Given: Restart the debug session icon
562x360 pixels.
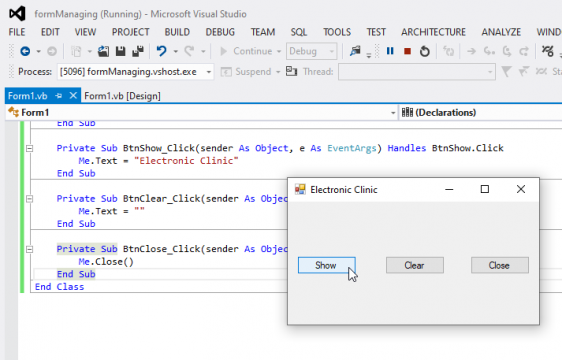Looking at the screenshot, I should coord(425,51).
